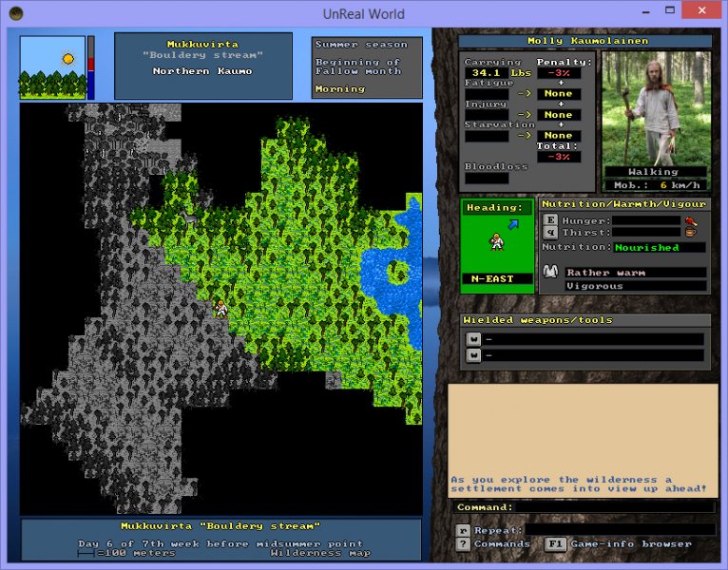Click the first wielded weapon slot icon
This screenshot has height=570, width=728.
point(473,339)
